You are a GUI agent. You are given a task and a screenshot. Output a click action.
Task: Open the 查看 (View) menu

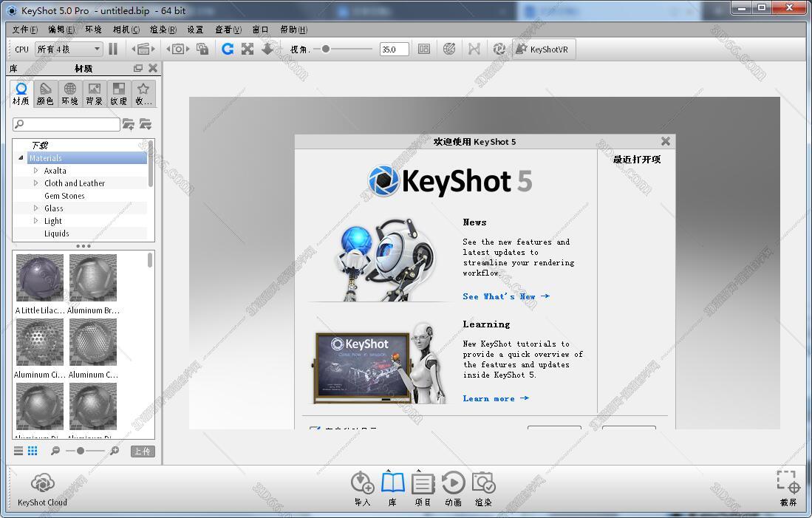(228, 30)
